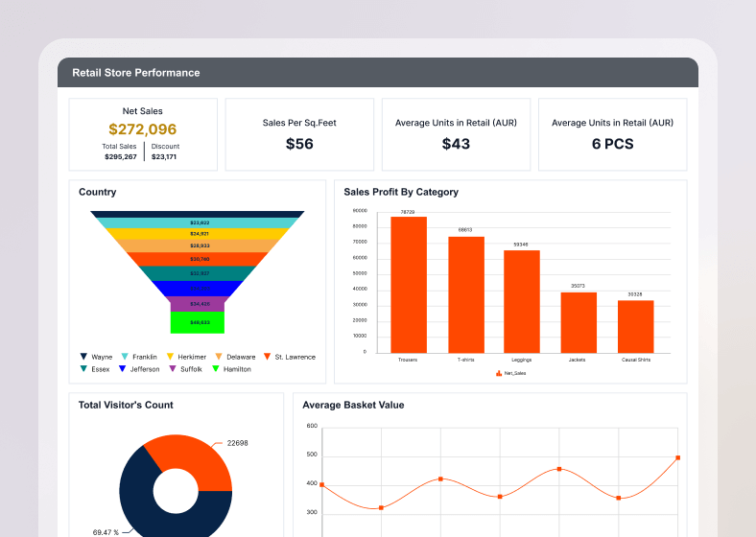Click the $30,760 red funnel segment
The height and width of the screenshot is (537, 756).
tap(198, 259)
